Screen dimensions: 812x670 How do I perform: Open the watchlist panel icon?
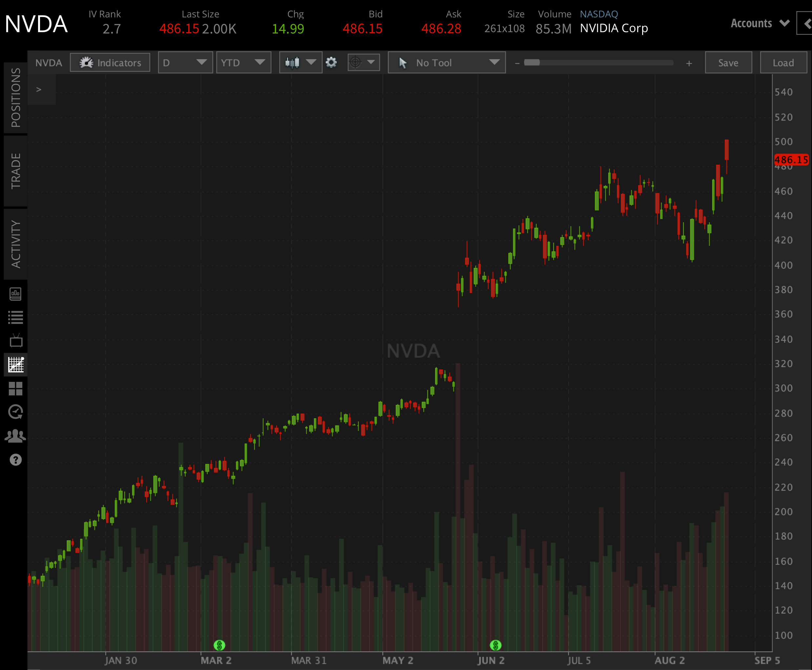(15, 317)
